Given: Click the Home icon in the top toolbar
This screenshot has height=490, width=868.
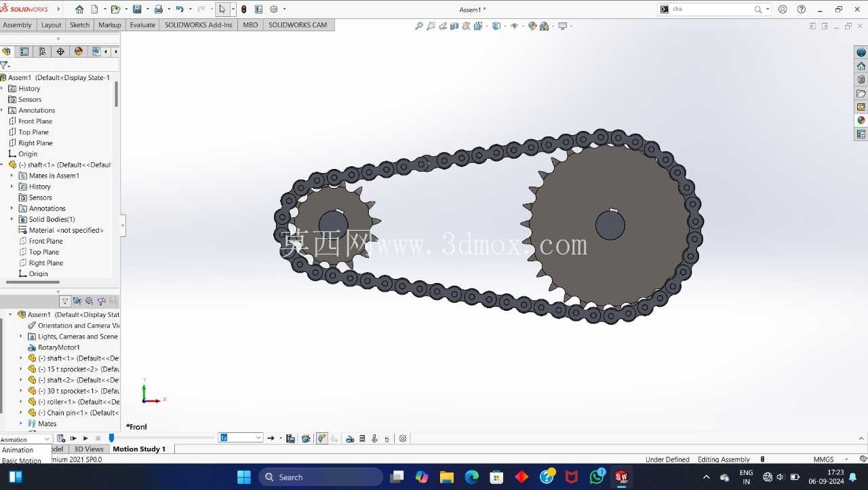Looking at the screenshot, I should [79, 10].
